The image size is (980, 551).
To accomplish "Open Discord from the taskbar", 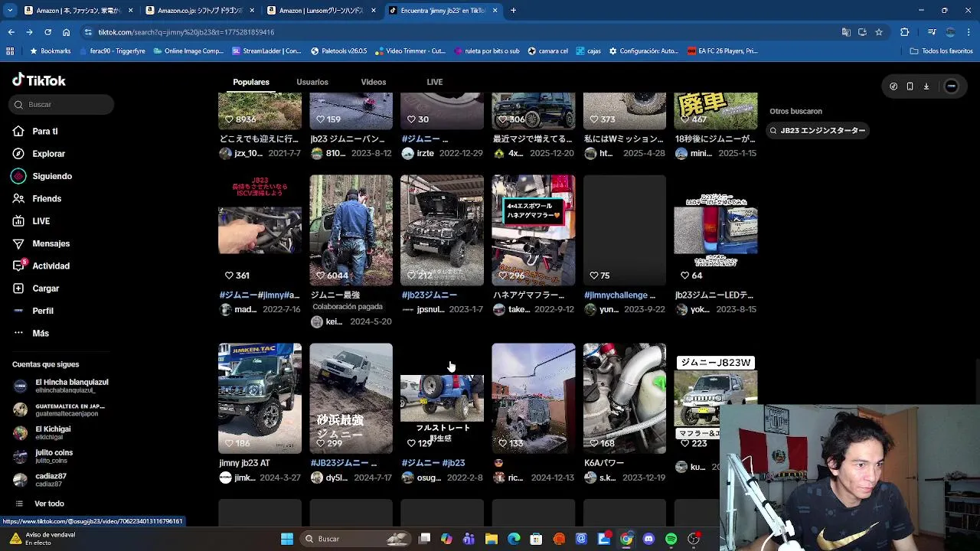I will click(648, 539).
